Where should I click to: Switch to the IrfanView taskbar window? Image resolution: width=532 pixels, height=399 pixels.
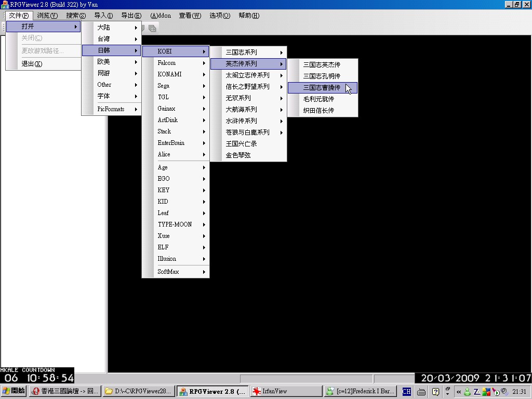(x=286, y=391)
